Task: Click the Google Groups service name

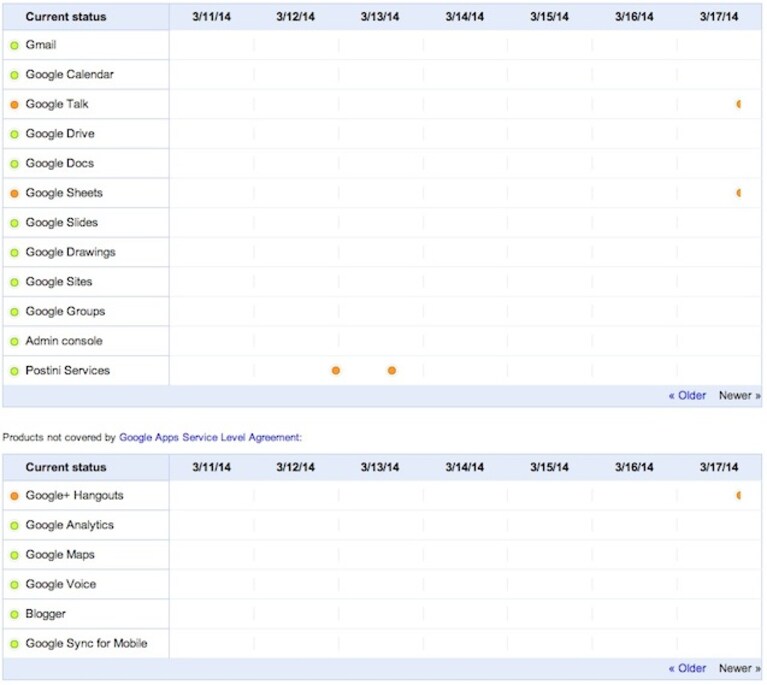Action: [x=65, y=312]
